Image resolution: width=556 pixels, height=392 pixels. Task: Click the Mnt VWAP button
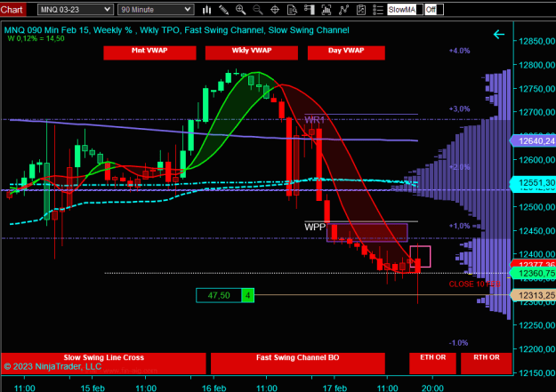coord(149,52)
